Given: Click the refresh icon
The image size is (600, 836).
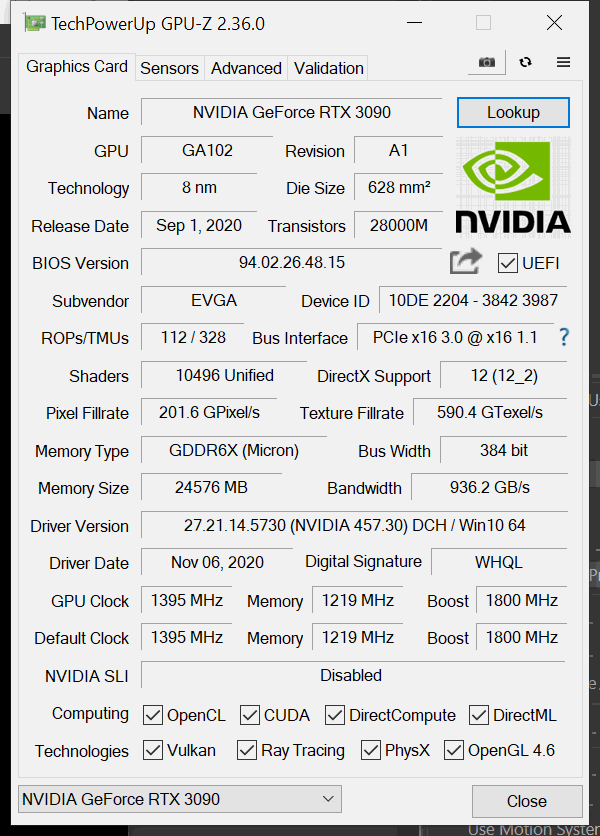Looking at the screenshot, I should [525, 62].
